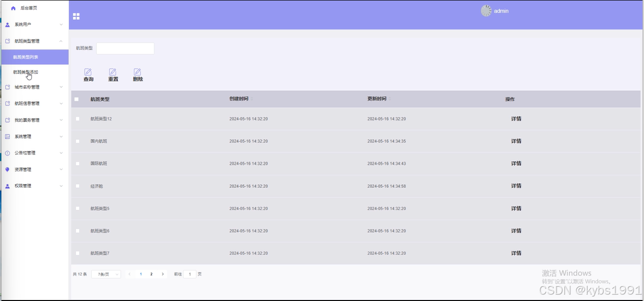
Task: Open 详情 for 航班类型7
Action: (x=516, y=253)
